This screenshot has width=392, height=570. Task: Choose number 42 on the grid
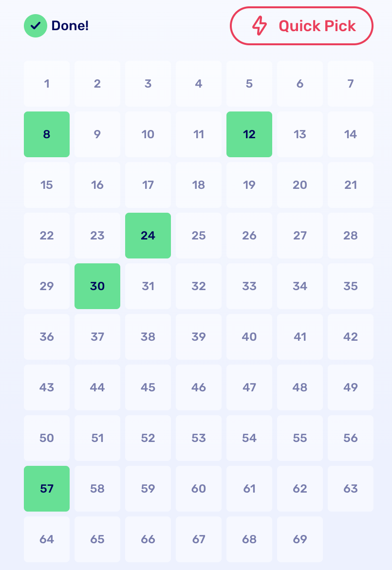(x=351, y=337)
